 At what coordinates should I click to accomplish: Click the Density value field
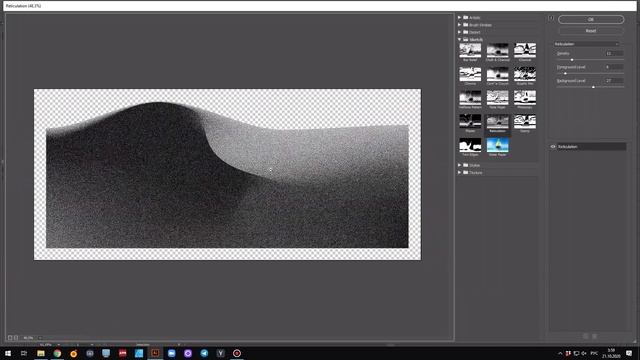(614, 53)
